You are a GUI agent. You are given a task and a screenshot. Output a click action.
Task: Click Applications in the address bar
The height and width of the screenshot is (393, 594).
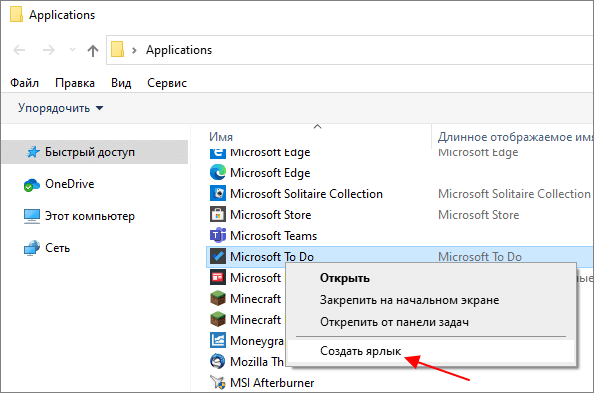(x=179, y=50)
